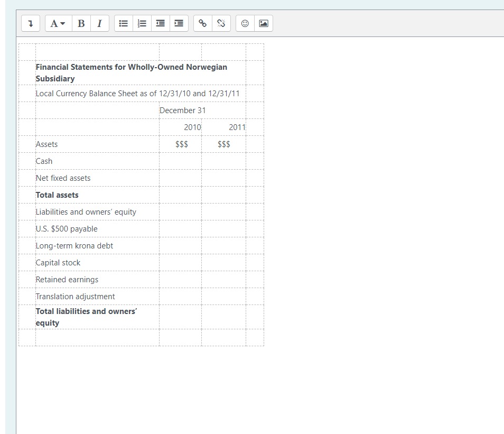The height and width of the screenshot is (434, 504).
Task: Select the 'Retained earnings' cell
Action: (x=67, y=279)
